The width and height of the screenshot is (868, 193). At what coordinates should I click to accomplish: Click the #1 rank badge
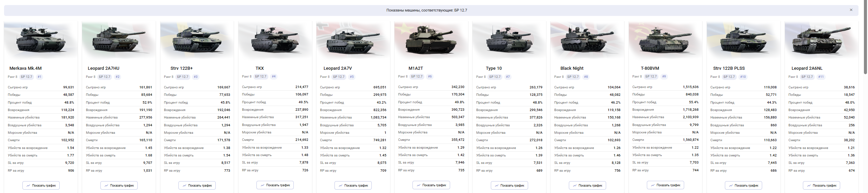click(39, 77)
